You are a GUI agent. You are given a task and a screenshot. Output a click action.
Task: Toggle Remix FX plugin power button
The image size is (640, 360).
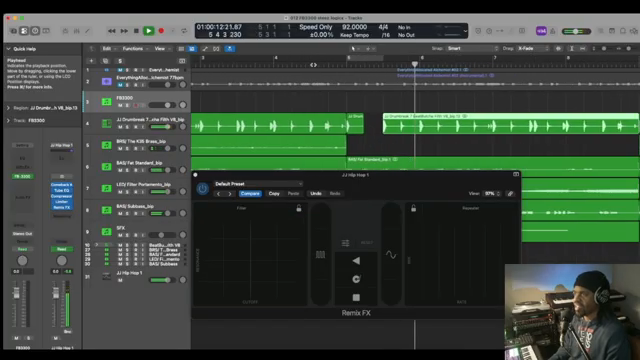[202, 189]
